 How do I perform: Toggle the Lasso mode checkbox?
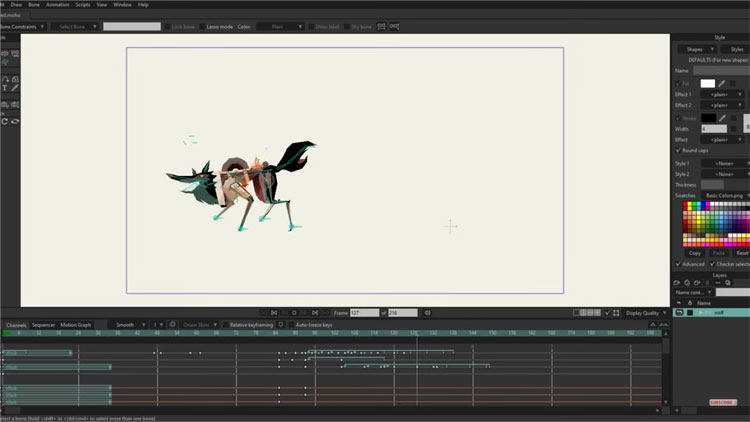[x=202, y=27]
